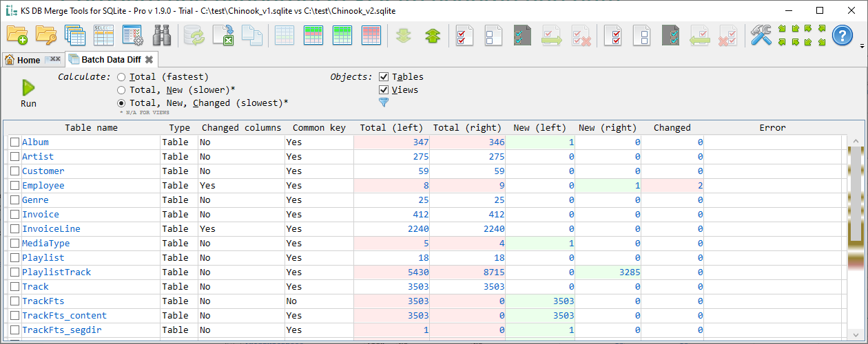
Task: Switch to the Home tab
Action: (23, 60)
